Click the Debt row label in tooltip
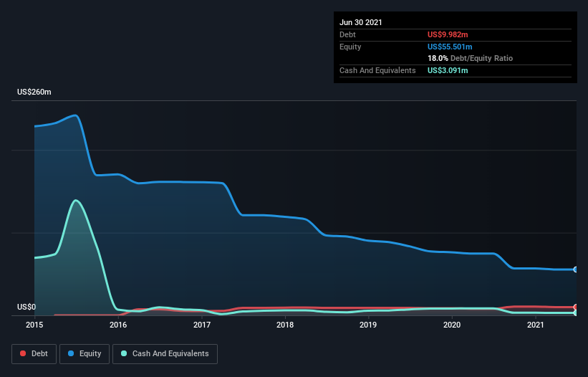588x377 pixels. click(x=347, y=34)
